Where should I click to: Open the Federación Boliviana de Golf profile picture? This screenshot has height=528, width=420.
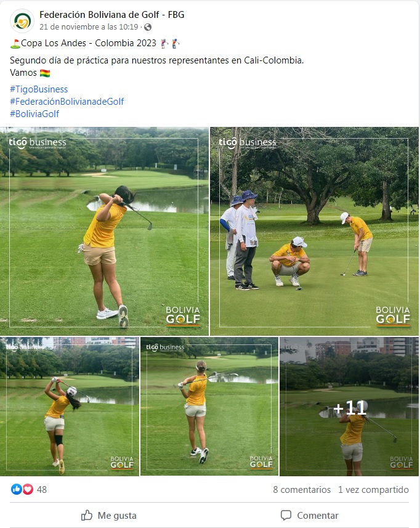[x=22, y=21]
